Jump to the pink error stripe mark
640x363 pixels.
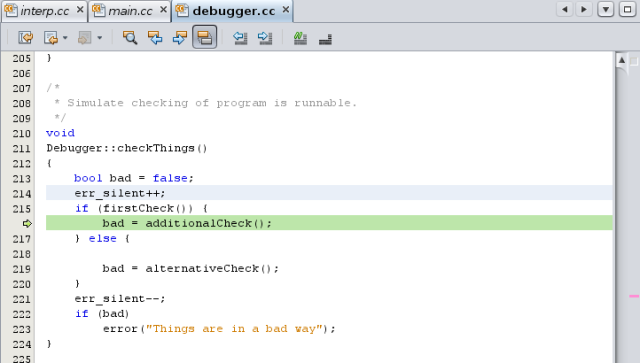634,296
